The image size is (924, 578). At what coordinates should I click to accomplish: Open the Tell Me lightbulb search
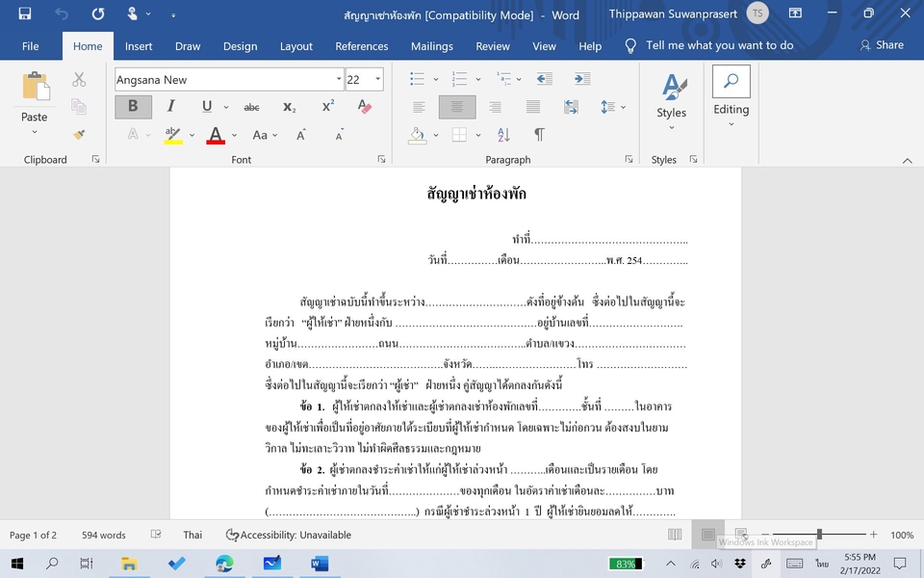click(x=629, y=46)
